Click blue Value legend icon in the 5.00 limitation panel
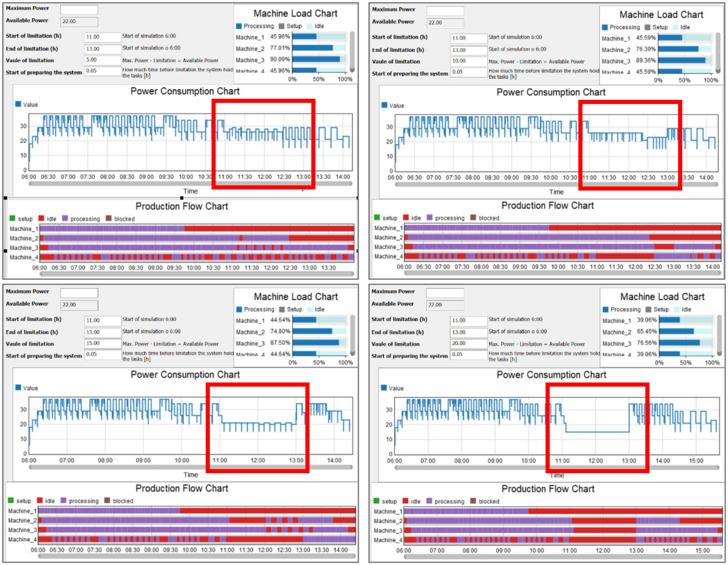The height and width of the screenshot is (565, 728). click(18, 104)
